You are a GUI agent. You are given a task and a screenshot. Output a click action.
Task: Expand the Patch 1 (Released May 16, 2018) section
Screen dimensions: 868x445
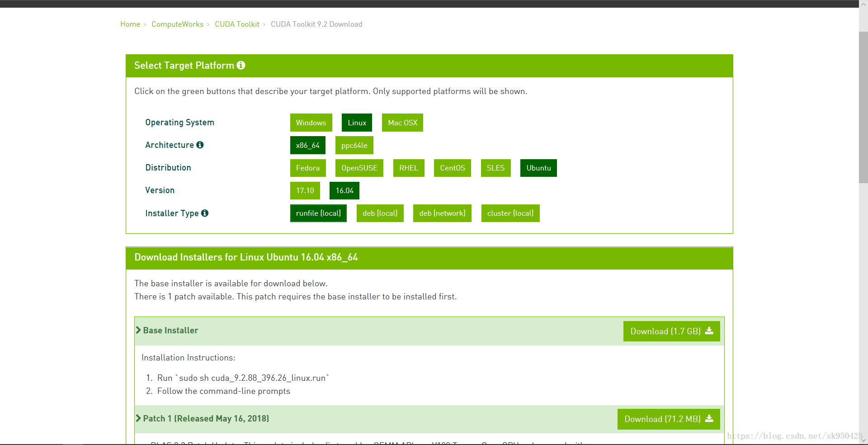(203, 419)
